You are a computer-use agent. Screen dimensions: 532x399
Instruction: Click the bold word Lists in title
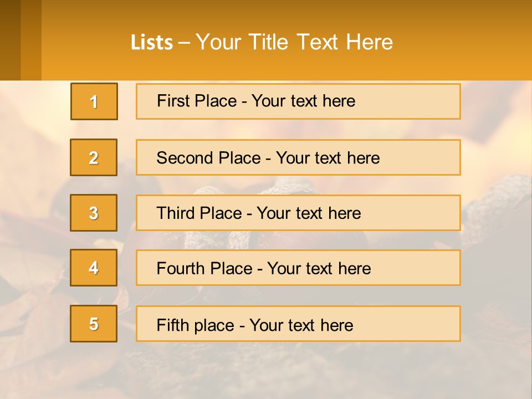tap(152, 43)
